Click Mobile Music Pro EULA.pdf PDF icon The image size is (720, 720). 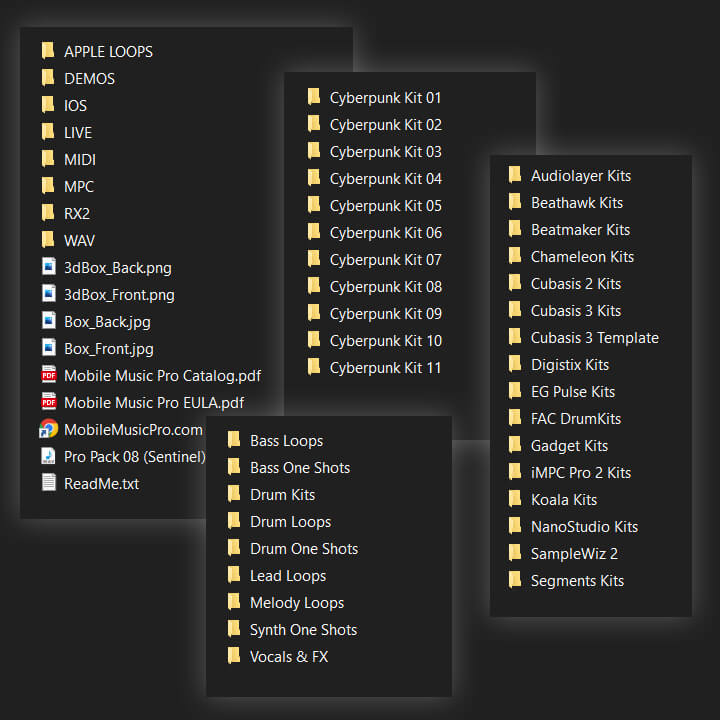(49, 402)
